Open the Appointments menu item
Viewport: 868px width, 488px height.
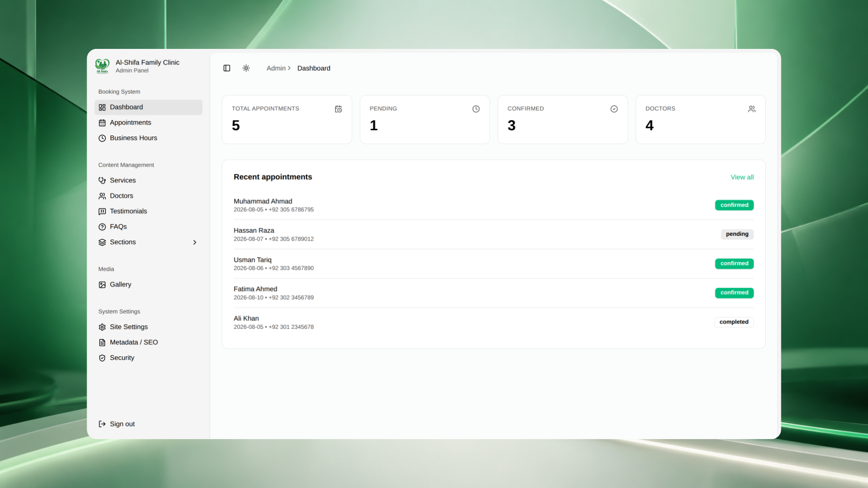(x=148, y=123)
